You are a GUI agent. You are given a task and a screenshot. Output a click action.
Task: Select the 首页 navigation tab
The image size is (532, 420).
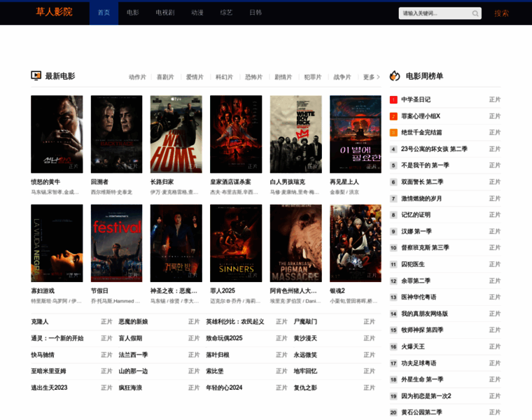[x=104, y=13]
